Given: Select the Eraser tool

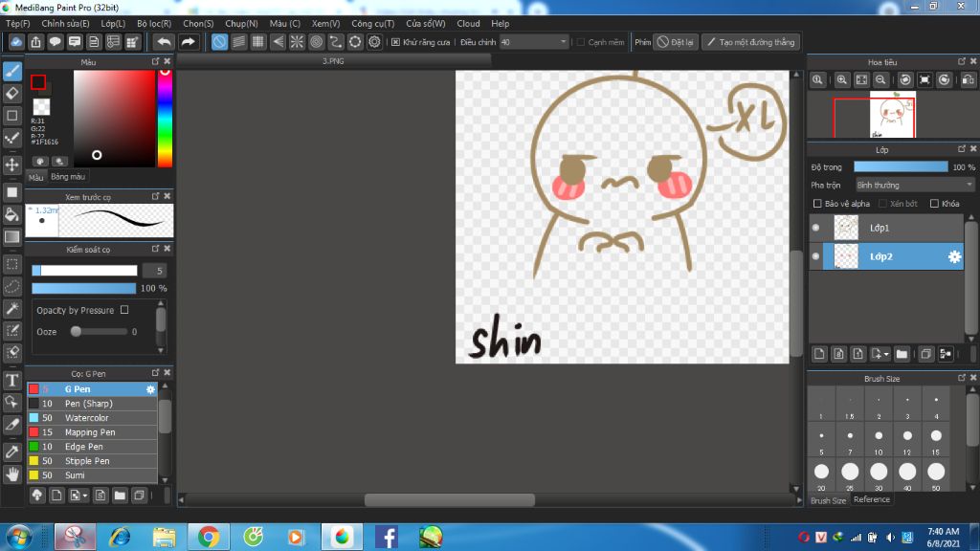Looking at the screenshot, I should (x=12, y=93).
